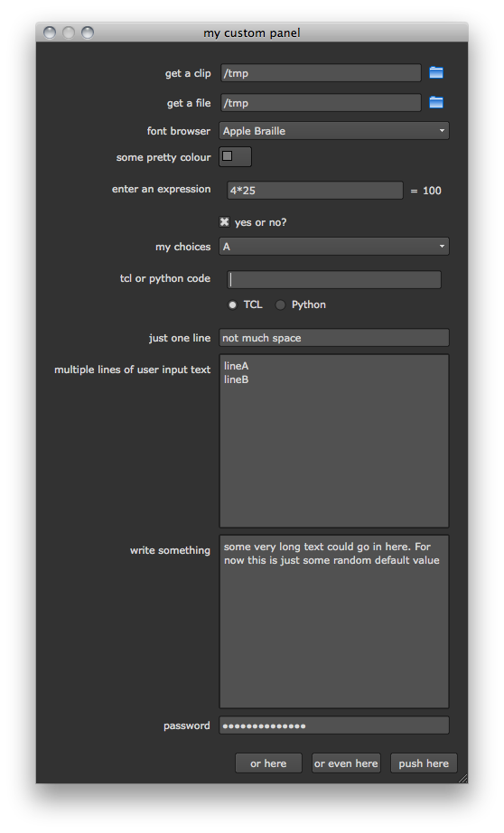This screenshot has height=833, width=504.
Task: Click into the tcl or python code field
Action: (334, 279)
